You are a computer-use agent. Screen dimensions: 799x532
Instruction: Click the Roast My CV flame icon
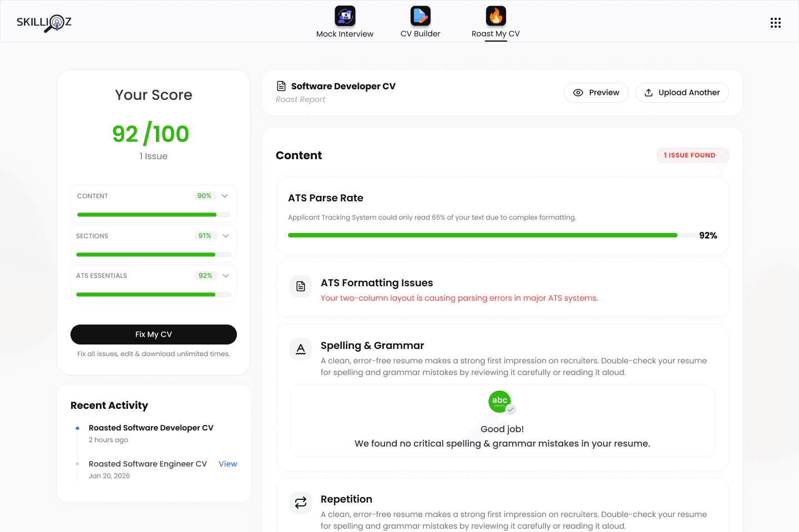(495, 16)
